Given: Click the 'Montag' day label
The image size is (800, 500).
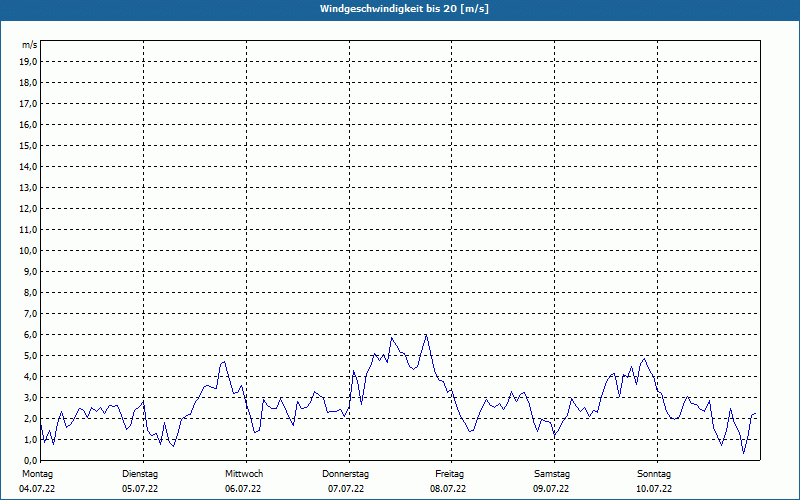Looking at the screenshot, I should (37, 474).
